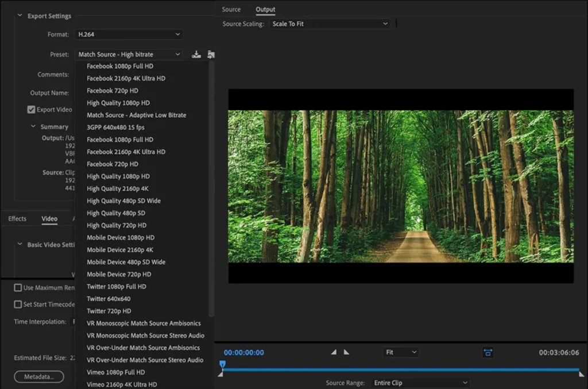Import a preset via the folder icon
This screenshot has height=389, width=588.
point(211,53)
